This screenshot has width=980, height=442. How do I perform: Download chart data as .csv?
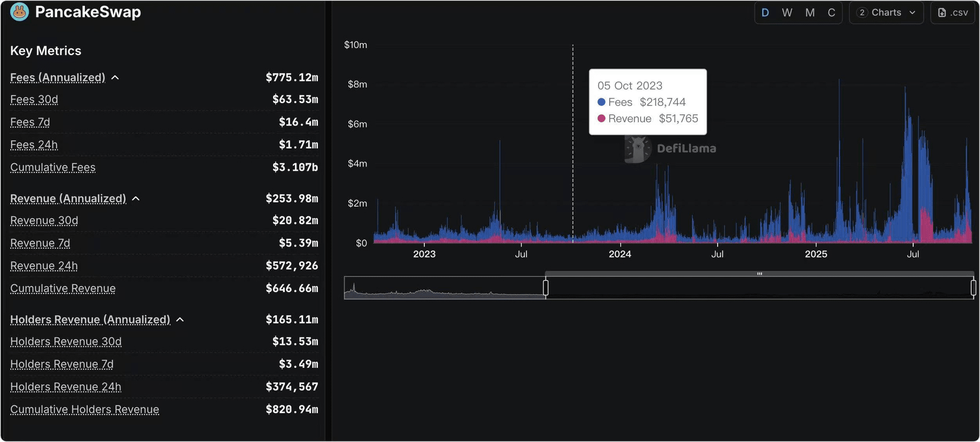[x=953, y=12]
